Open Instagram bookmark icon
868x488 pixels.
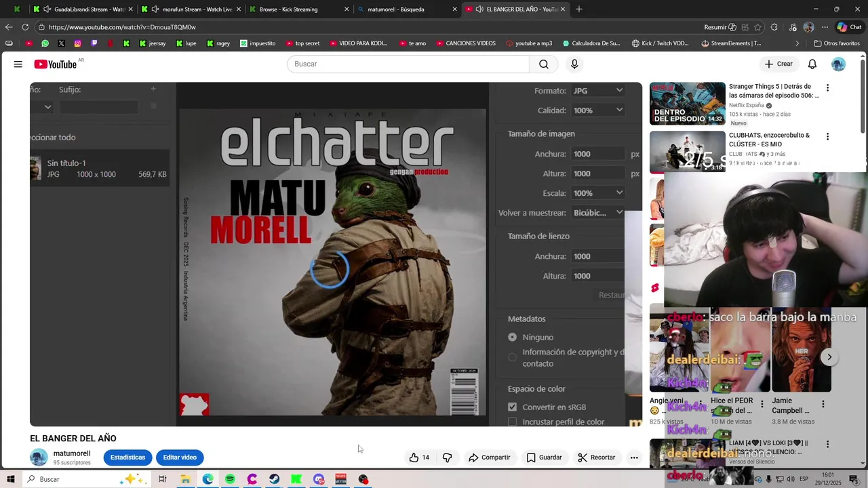(77, 43)
